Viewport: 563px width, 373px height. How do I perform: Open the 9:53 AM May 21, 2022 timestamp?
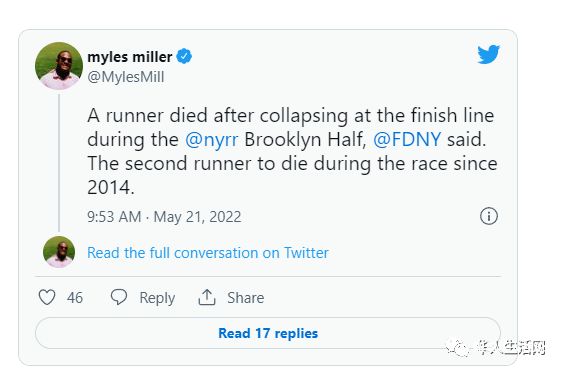pos(164,217)
